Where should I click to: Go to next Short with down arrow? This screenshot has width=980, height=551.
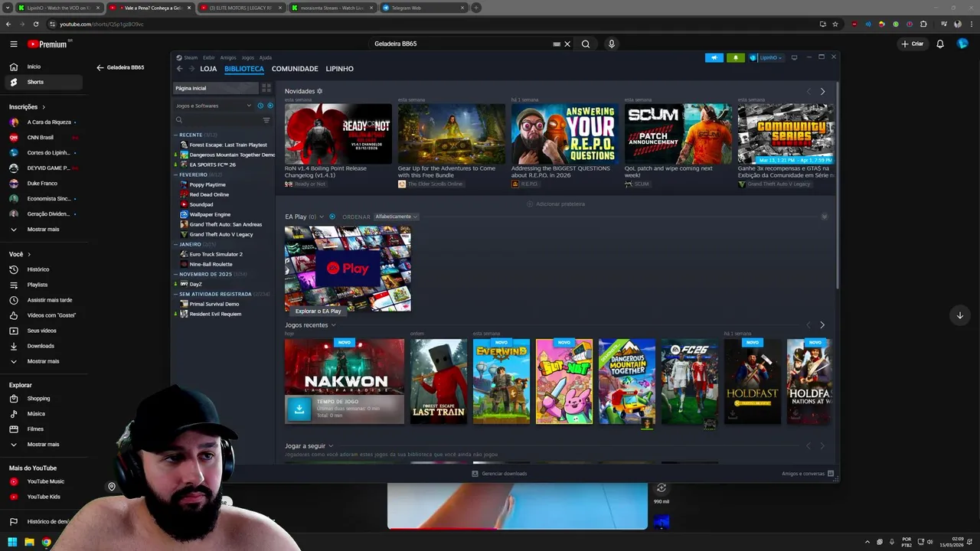[x=959, y=315]
